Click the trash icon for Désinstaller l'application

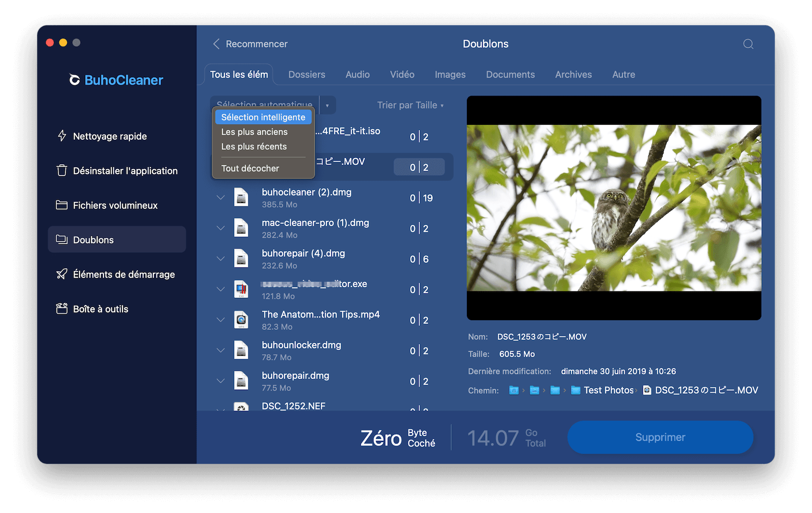click(x=62, y=170)
